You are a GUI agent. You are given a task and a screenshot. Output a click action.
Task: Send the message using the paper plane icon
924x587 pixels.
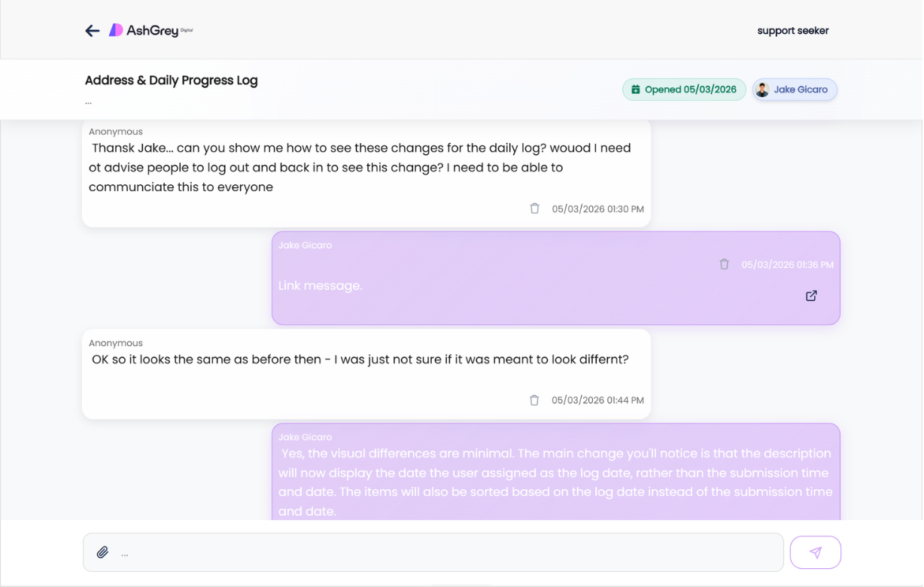pos(816,552)
